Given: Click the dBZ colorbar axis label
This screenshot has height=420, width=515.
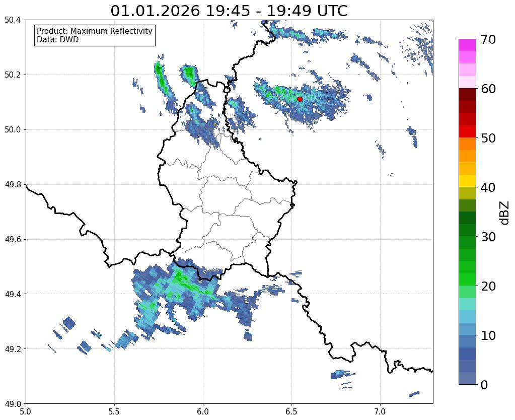Looking at the screenshot, I should coord(505,213).
